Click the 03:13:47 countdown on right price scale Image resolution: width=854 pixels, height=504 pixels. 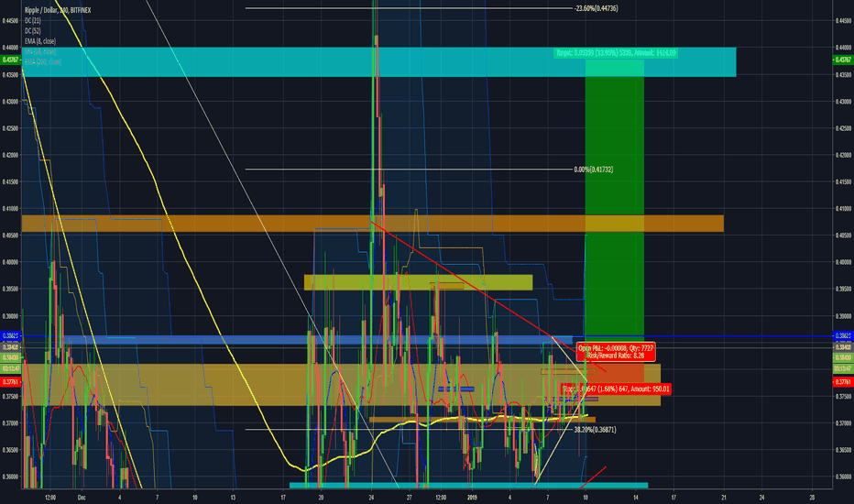point(843,369)
